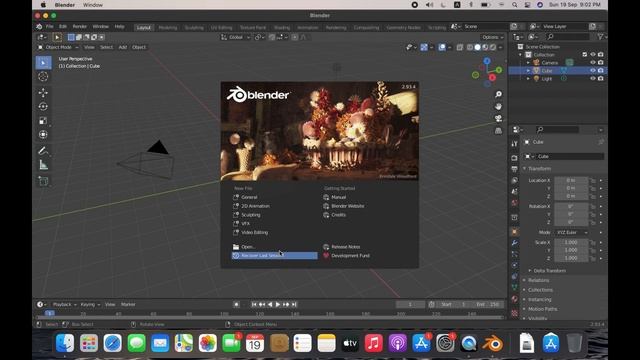
Task: Select the Measure tool
Action: [43, 165]
